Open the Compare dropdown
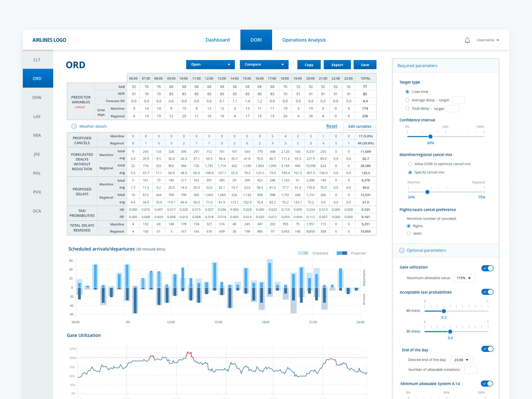 [264, 65]
